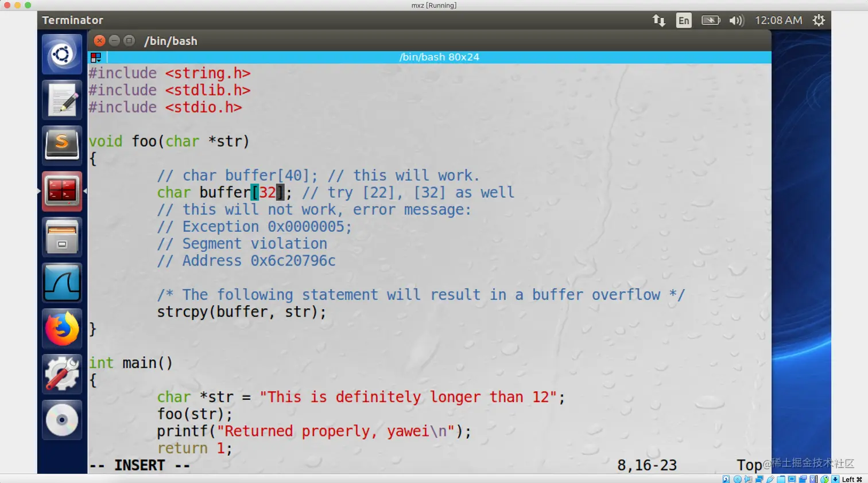Click VirtualBox recording status icon
Viewport: 868px width, 483px height.
pyautogui.click(x=803, y=479)
